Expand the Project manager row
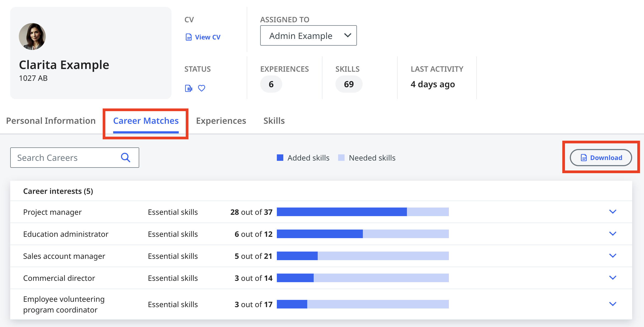The image size is (644, 327). point(613,212)
